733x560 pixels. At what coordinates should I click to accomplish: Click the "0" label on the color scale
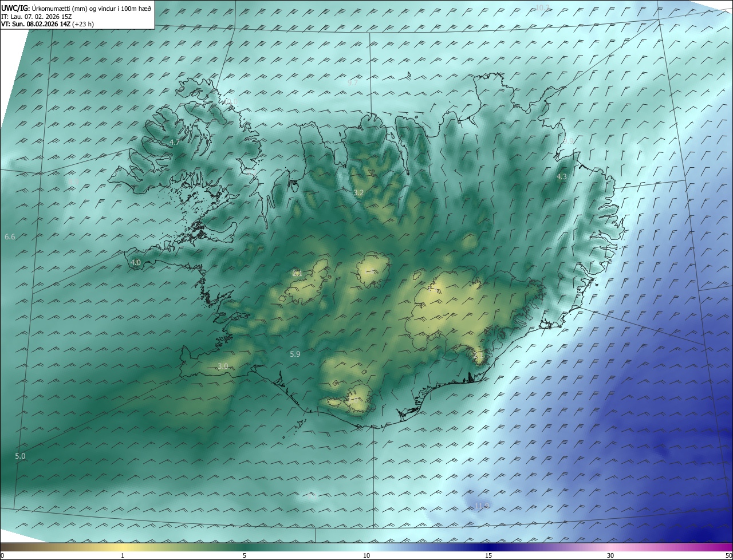point(2,556)
